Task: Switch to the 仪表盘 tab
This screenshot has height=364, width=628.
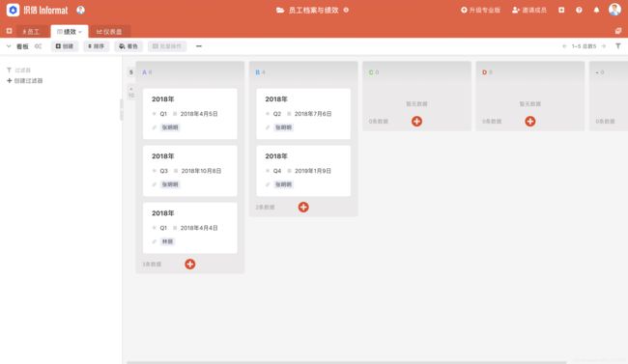Action: 109,32
